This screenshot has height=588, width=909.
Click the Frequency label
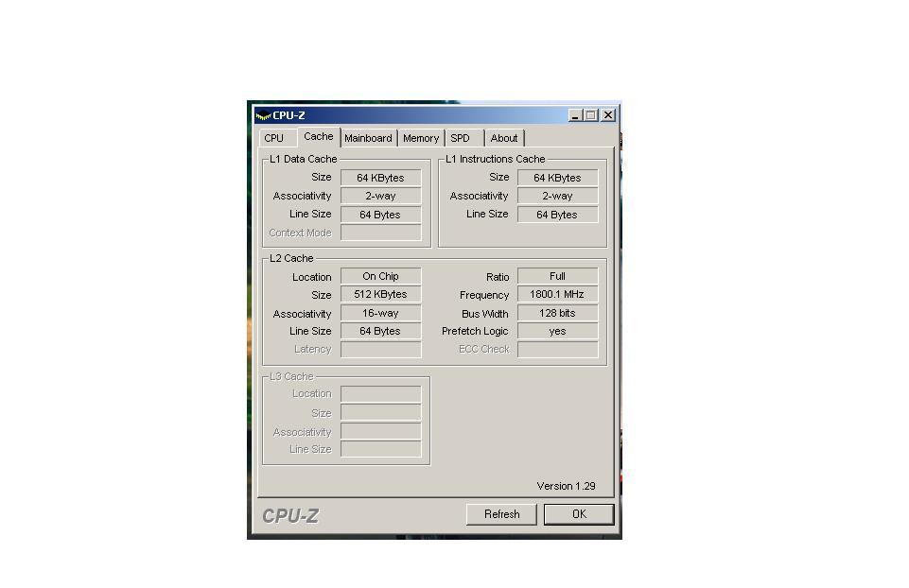(484, 296)
